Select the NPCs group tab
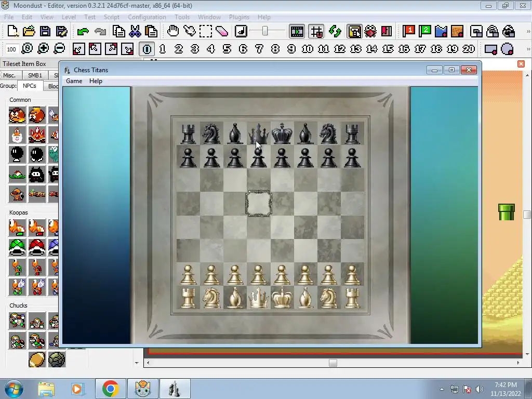Image resolution: width=532 pixels, height=399 pixels. coord(30,86)
